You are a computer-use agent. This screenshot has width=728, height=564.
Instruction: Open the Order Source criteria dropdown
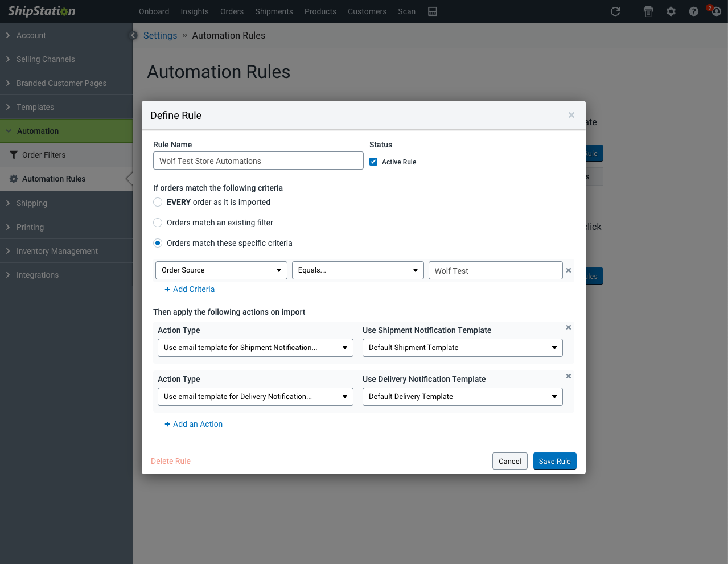click(221, 270)
